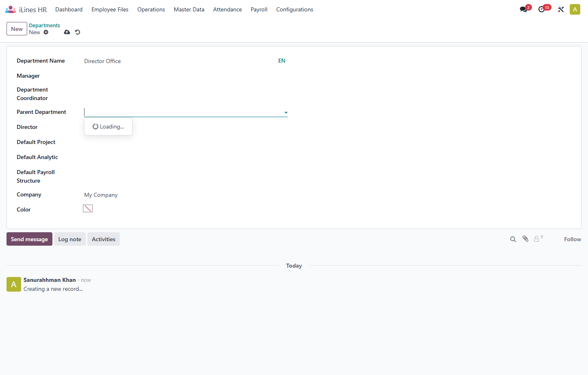Screen dimensions: 588x375
Task: Open the Master Data menu
Action: click(189, 9)
